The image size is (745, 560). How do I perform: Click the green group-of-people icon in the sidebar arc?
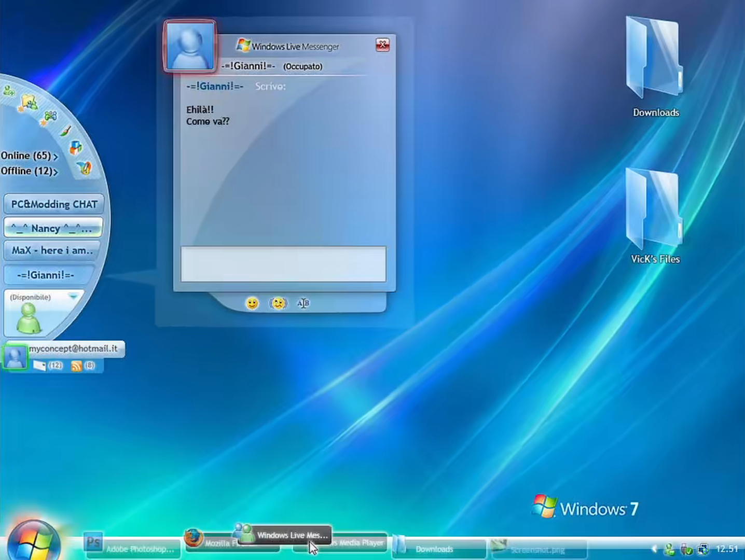[x=49, y=117]
